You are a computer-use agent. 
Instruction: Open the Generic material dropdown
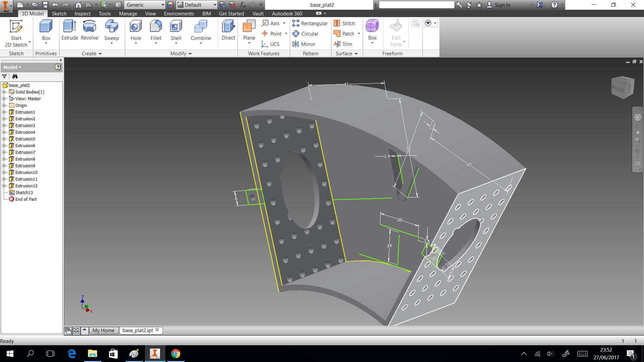coord(163,5)
